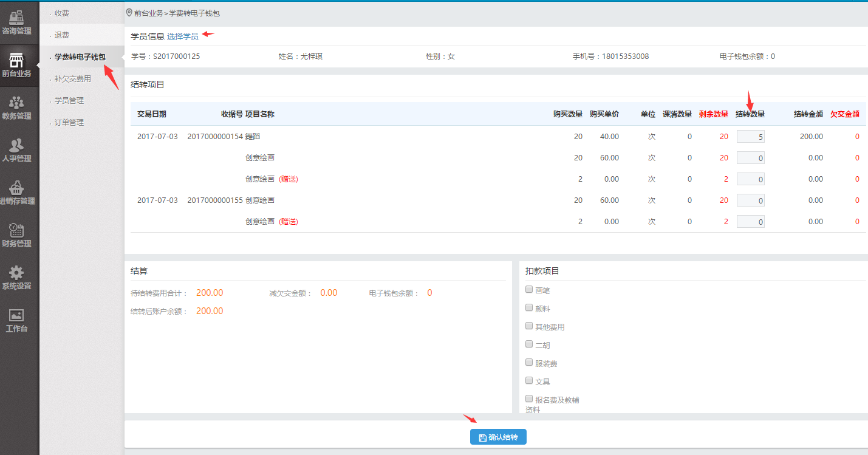868x455 pixels.
Task: Select 学费转电子钱包 submenu item
Action: tap(80, 57)
